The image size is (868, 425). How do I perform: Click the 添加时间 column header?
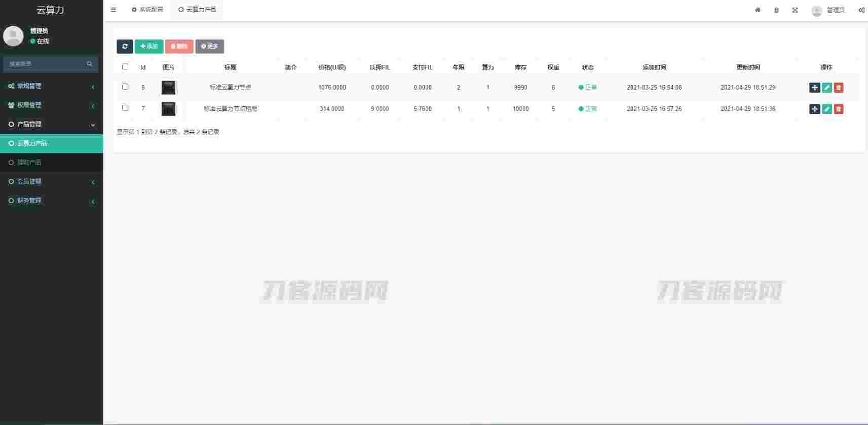(654, 67)
